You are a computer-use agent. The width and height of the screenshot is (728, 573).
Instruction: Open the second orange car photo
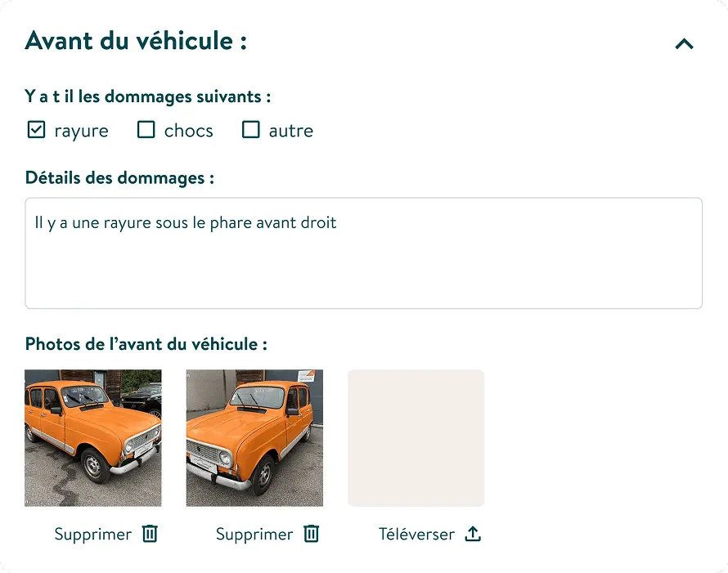(254, 438)
